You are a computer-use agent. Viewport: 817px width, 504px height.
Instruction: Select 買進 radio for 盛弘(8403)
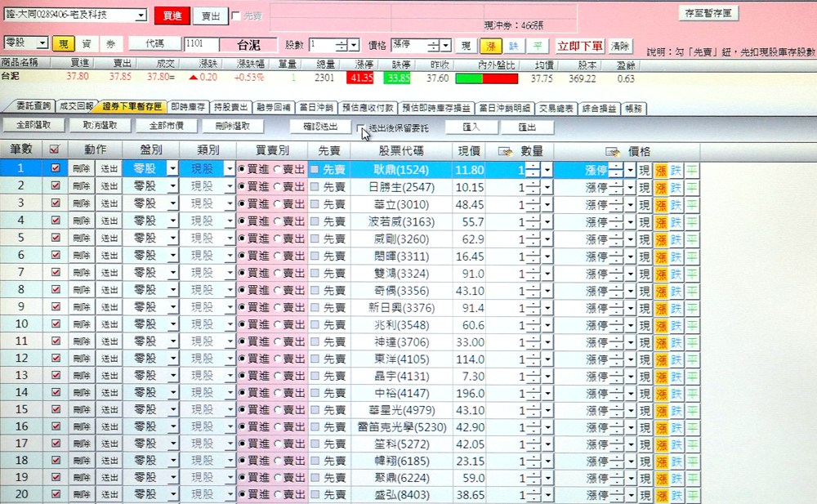point(241,494)
